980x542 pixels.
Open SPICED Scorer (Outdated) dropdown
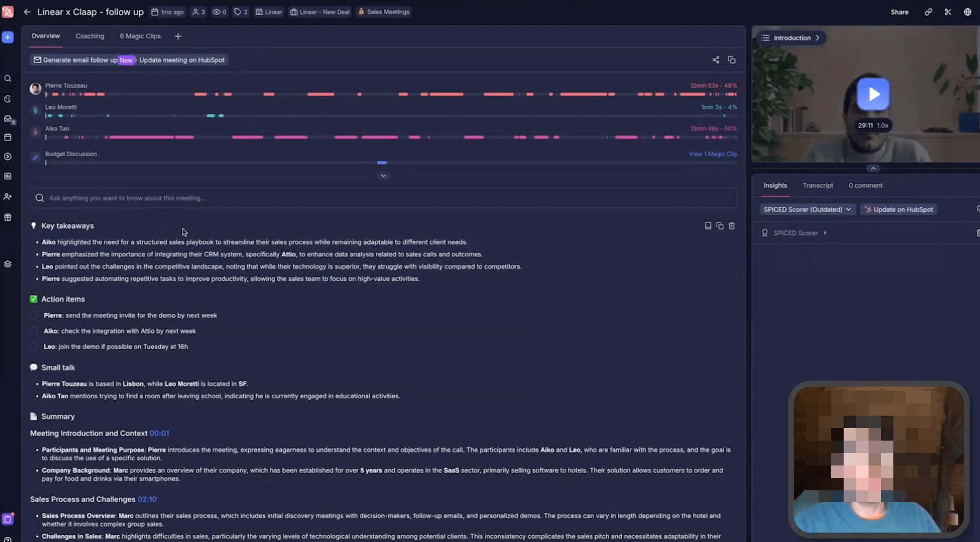coord(807,210)
